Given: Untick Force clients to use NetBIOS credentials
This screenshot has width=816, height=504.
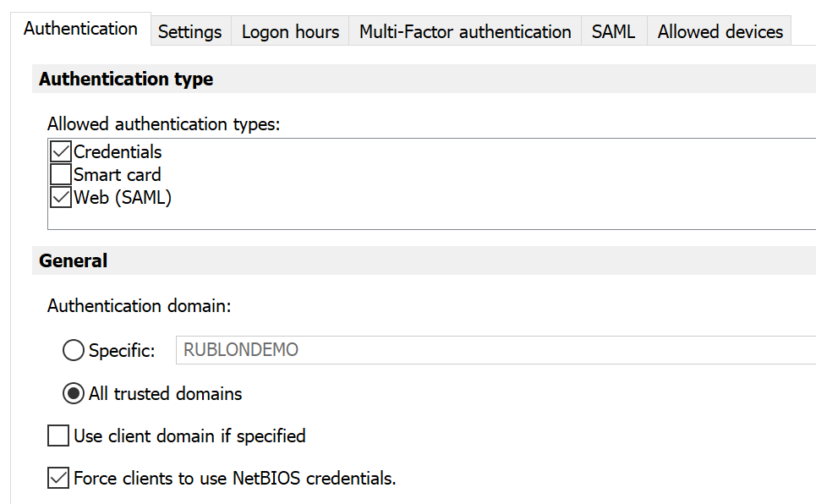Looking at the screenshot, I should point(58,479).
